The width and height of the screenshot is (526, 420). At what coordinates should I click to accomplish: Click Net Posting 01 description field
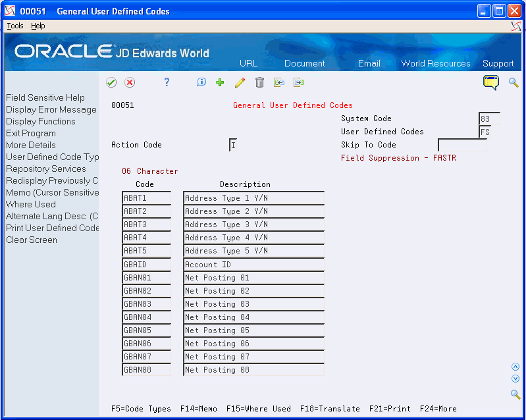(253, 278)
